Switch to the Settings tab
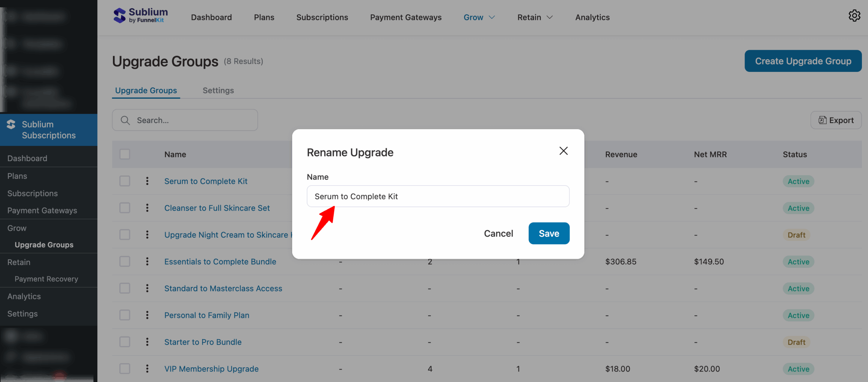868x382 pixels. [218, 91]
